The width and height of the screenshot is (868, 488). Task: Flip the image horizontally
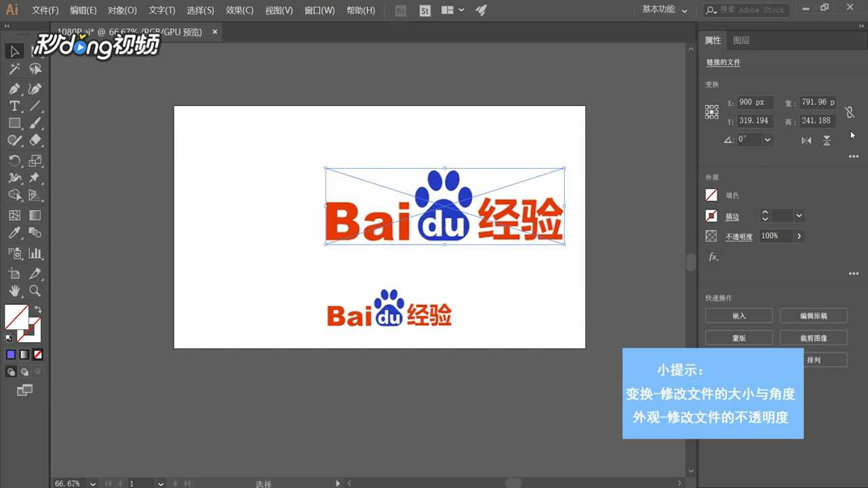(806, 140)
